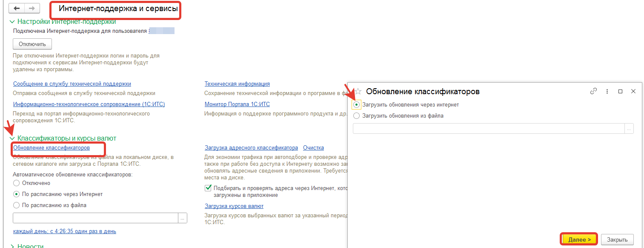Open the three-dot menu in dialog

click(607, 91)
